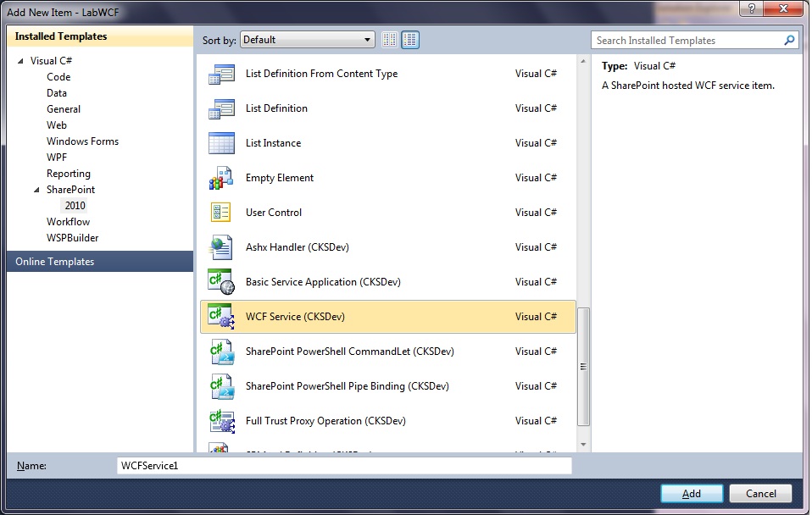Click the Add button
The width and height of the screenshot is (812, 515).
(692, 494)
